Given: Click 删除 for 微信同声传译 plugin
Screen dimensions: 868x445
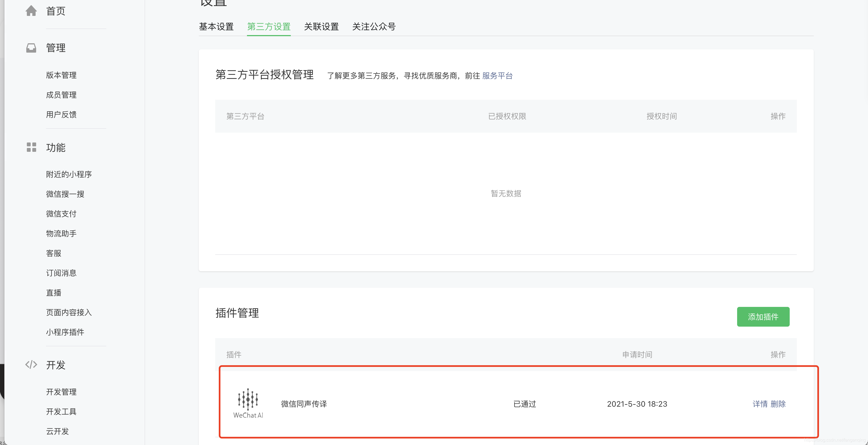Looking at the screenshot, I should [x=778, y=404].
